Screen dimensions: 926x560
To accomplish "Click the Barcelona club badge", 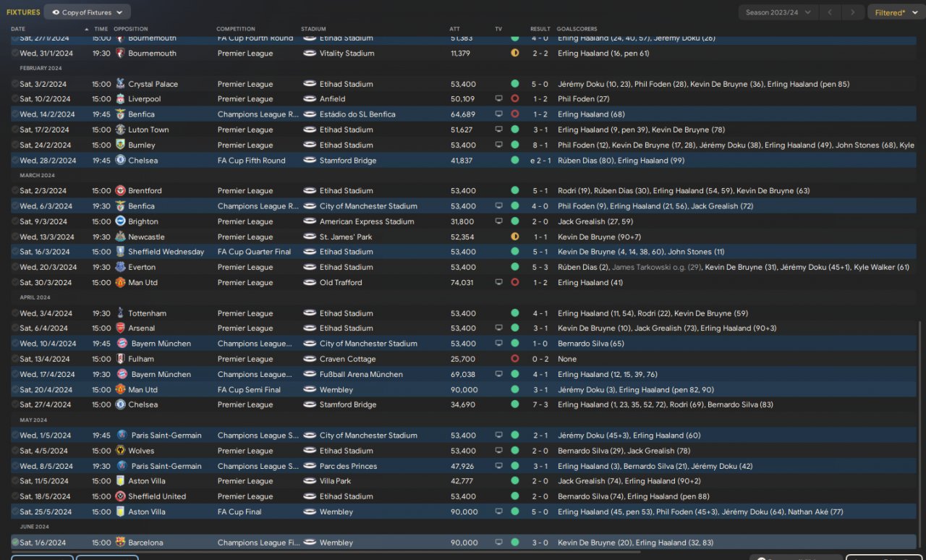I will (x=120, y=543).
